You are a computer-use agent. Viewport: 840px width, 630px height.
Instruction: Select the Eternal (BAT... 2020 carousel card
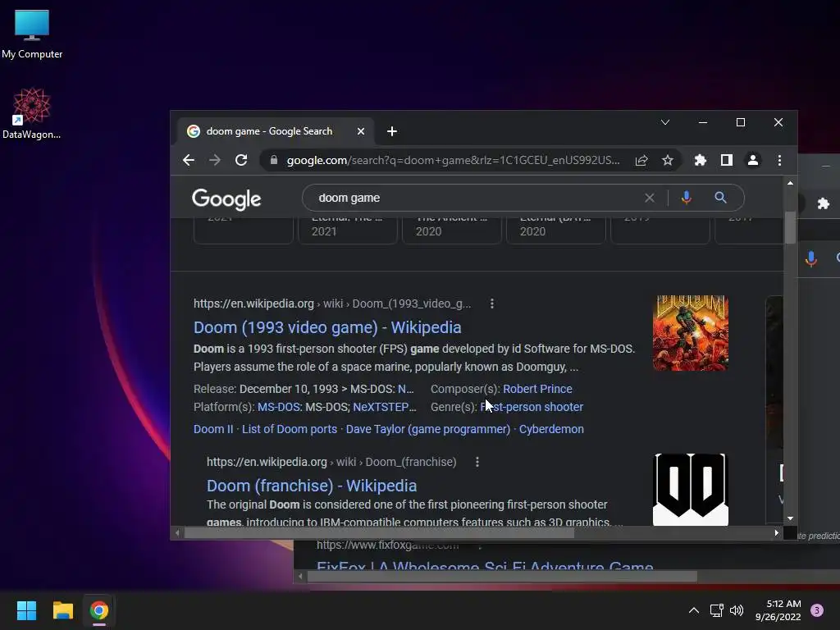point(556,231)
